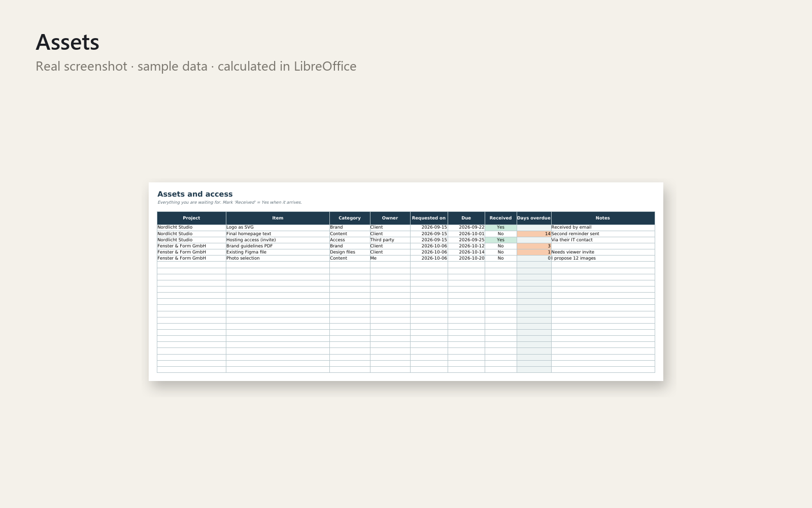Select the 'Final homepage text' item cell
This screenshot has width=812, height=508.
[278, 234]
